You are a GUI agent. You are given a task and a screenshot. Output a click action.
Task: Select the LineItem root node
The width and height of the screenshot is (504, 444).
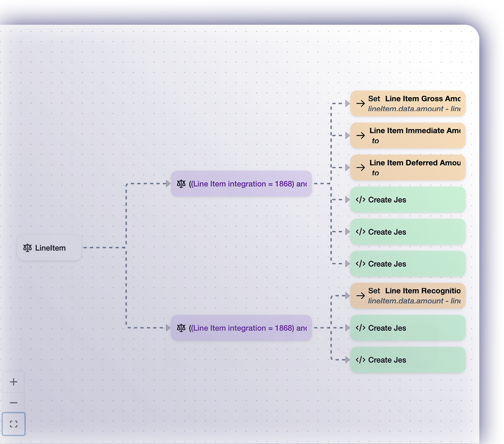coord(50,248)
